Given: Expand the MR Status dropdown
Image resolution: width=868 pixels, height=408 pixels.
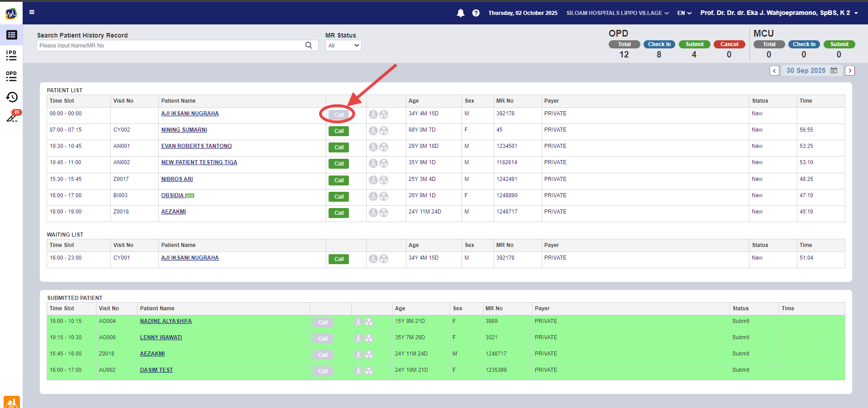Looking at the screenshot, I should [x=343, y=45].
